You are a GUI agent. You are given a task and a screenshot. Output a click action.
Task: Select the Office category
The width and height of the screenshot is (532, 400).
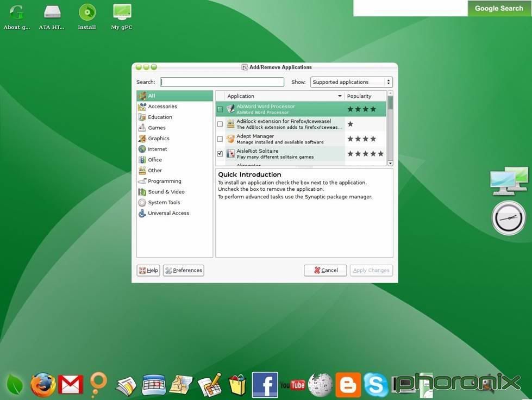(175, 160)
